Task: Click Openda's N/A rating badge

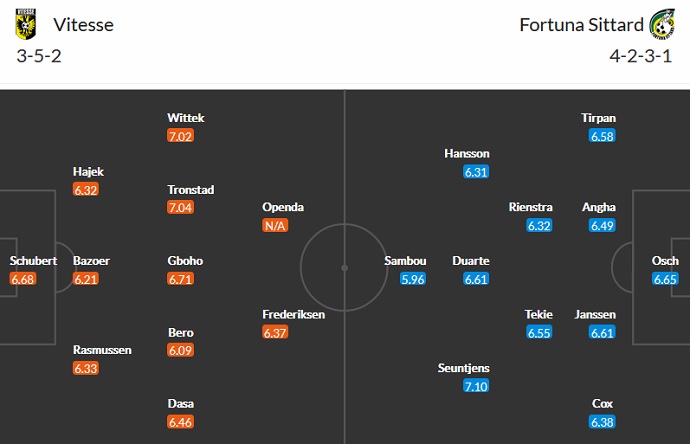Action: pyautogui.click(x=275, y=225)
